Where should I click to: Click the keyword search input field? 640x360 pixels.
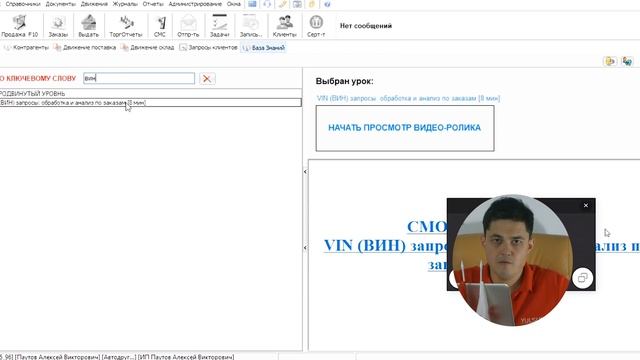tap(139, 78)
